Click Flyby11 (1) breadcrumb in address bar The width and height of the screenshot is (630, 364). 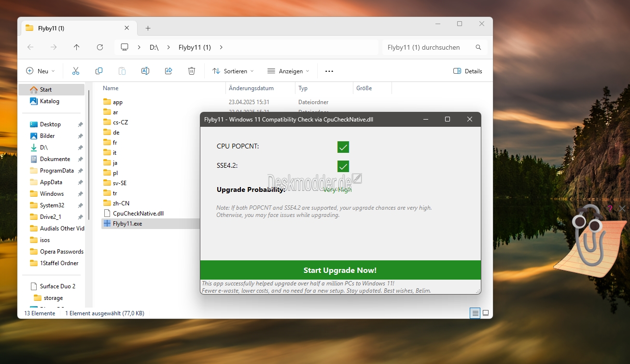[x=195, y=47]
